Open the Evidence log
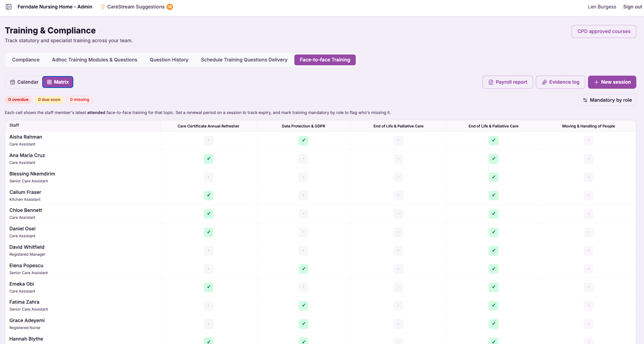 [560, 82]
